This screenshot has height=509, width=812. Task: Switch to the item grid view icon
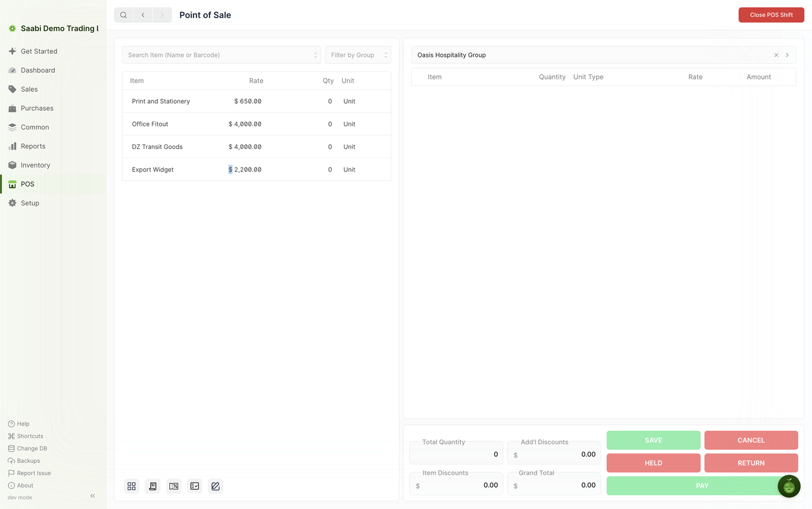[132, 486]
